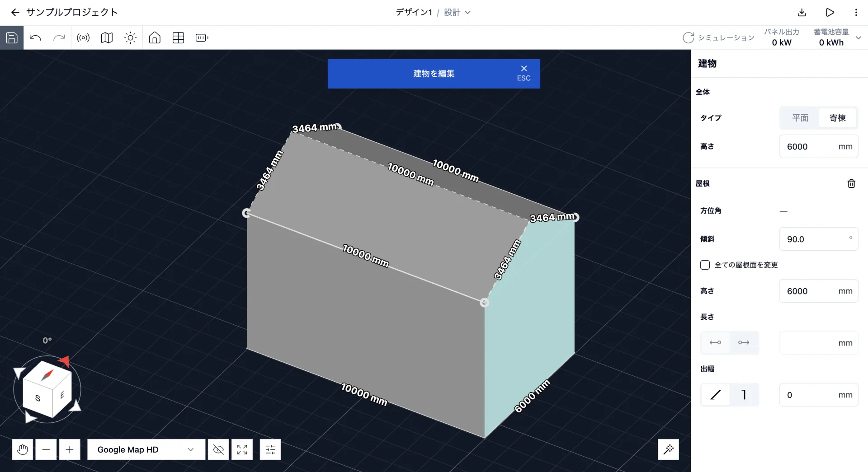The height and width of the screenshot is (472, 868).
Task: Click the building 高さ 6000 field
Action: click(x=819, y=146)
